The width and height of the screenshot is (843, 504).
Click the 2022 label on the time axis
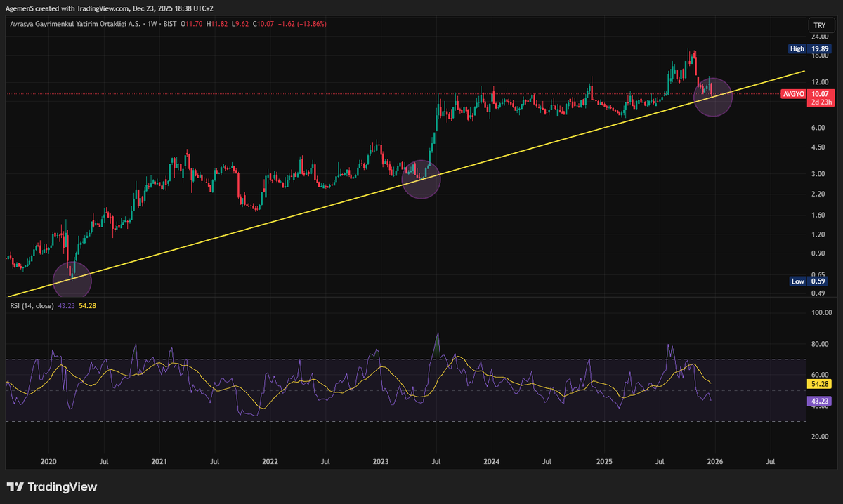click(x=270, y=463)
